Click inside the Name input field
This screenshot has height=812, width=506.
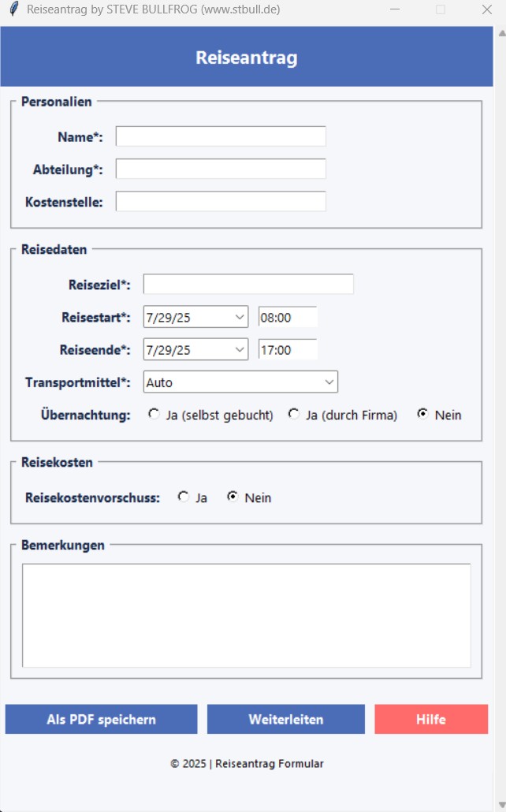coord(220,136)
